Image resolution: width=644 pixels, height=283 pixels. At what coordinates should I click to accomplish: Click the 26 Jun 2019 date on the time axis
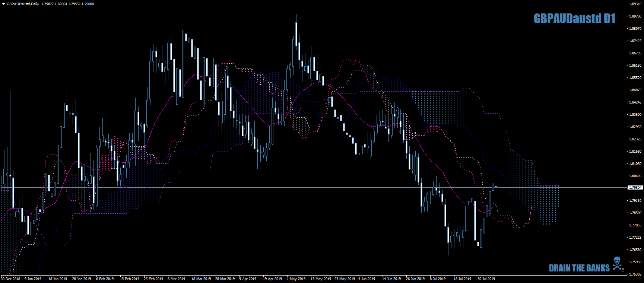coord(415,279)
